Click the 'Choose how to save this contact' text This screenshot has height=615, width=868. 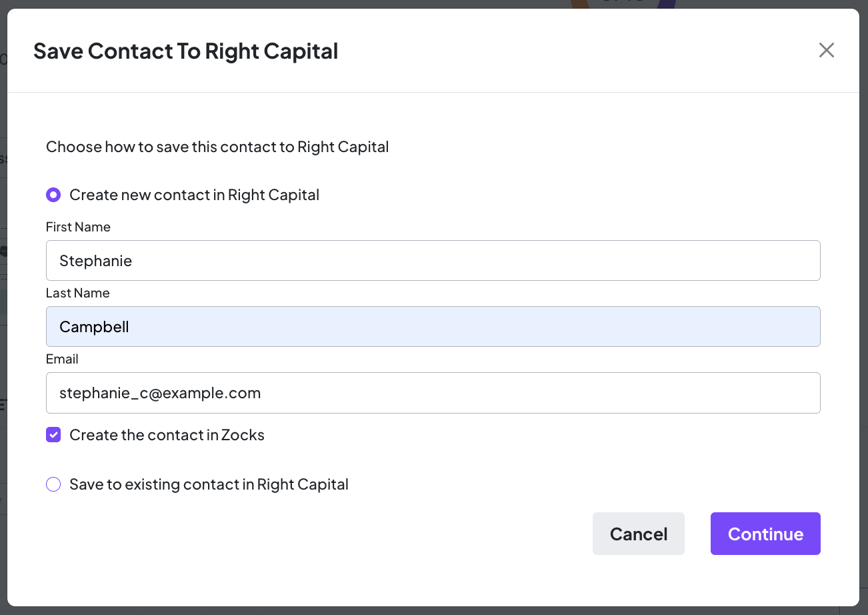click(217, 147)
